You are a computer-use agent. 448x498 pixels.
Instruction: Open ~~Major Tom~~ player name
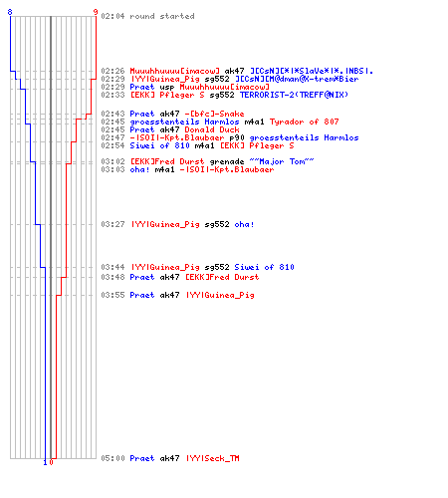282,161
